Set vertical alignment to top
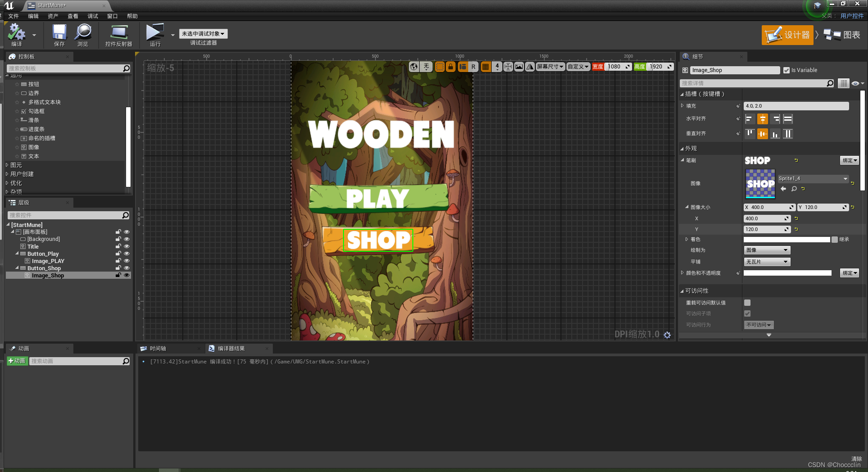This screenshot has width=868, height=472. click(x=749, y=134)
